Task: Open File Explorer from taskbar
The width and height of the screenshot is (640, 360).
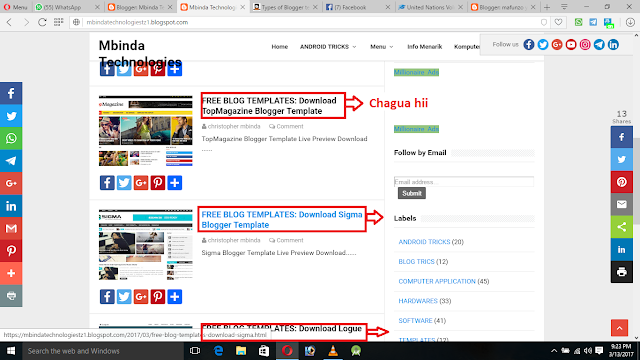Action: pyautogui.click(x=241, y=351)
